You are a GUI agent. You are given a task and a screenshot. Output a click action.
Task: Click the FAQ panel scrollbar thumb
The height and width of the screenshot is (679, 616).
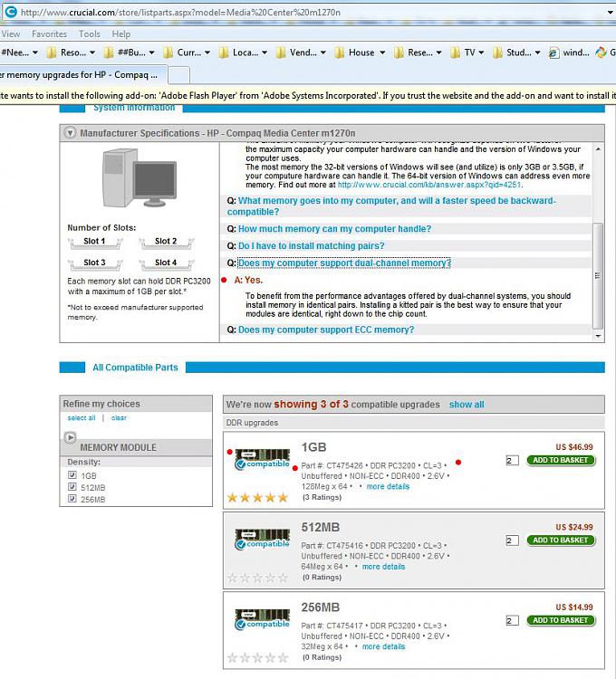[x=597, y=276]
